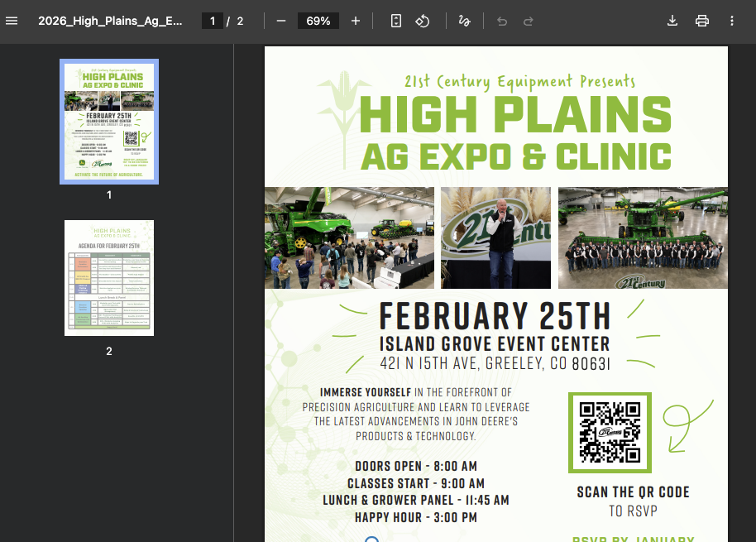Viewport: 756px width, 542px height.
Task: Click the HIGH PLAINS heading text
Action: click(514, 115)
